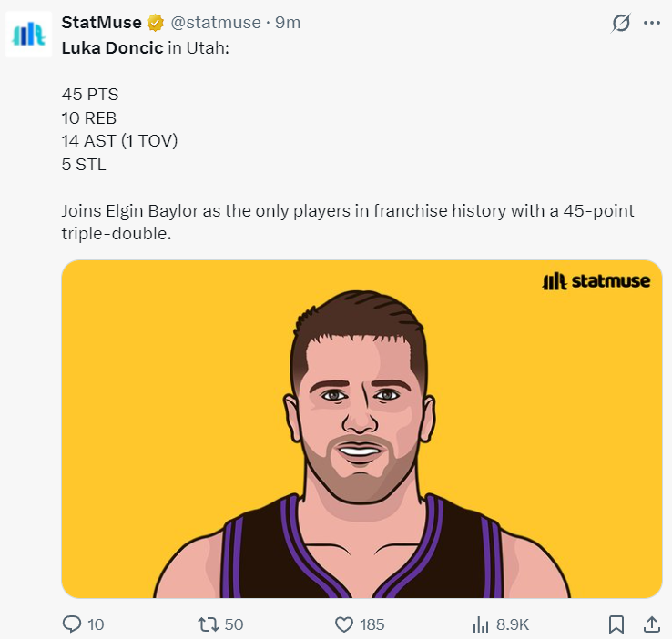The image size is (672, 639).
Task: Click the statmuse watermark logo in image
Action: coord(596,281)
